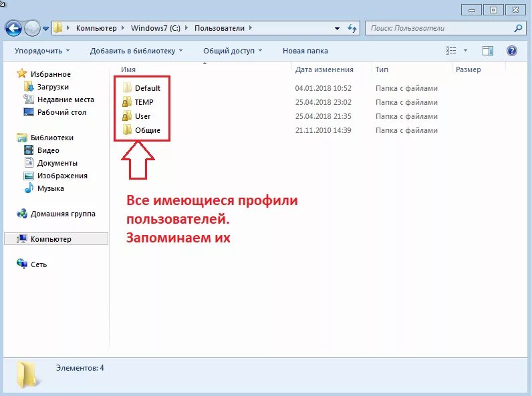Image resolution: width=532 pixels, height=396 pixels.
Task: Click the Загрузки folder icon
Action: tap(29, 86)
